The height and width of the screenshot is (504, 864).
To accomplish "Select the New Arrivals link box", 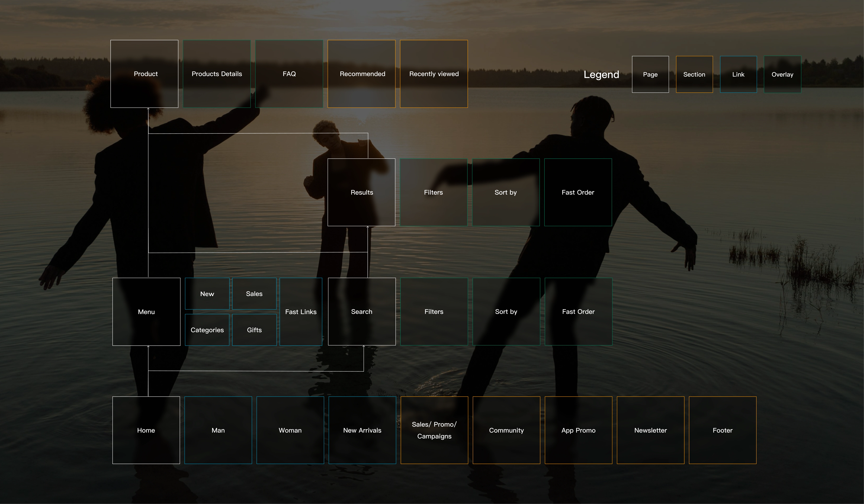I will tap(362, 430).
